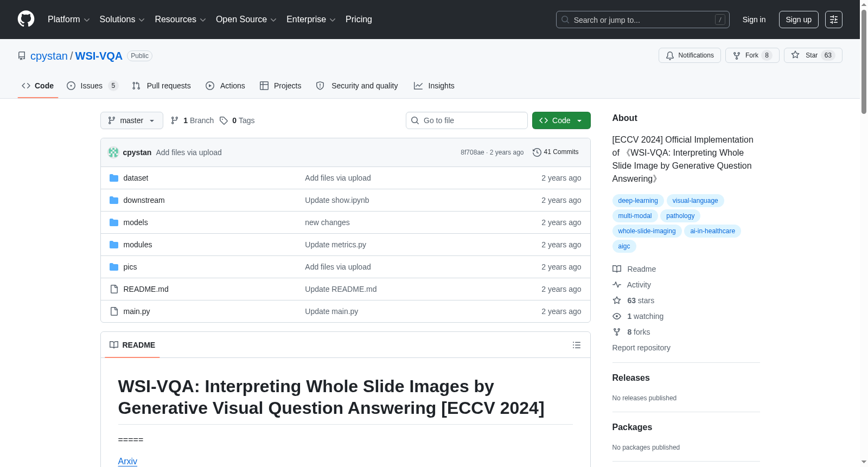The width and height of the screenshot is (868, 467).
Task: Switch to the Code tab
Action: (38, 86)
